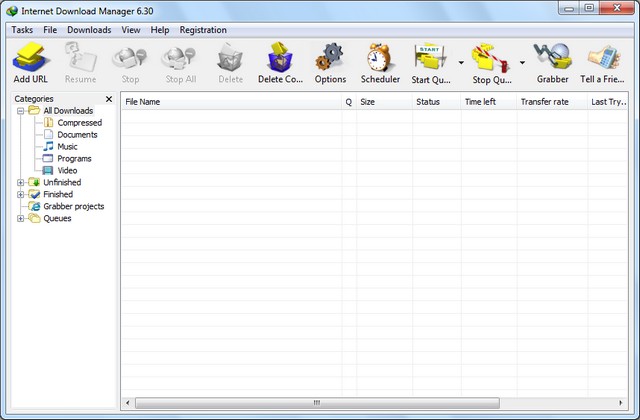The image size is (640, 420).
Task: Click the Stop All toolbar icon
Action: [x=180, y=58]
